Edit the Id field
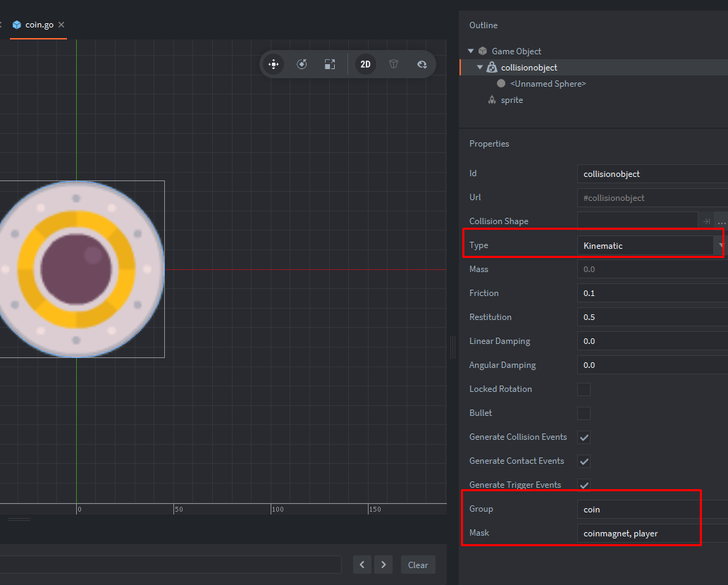Screen dimensions: 728x585 (x=653, y=173)
